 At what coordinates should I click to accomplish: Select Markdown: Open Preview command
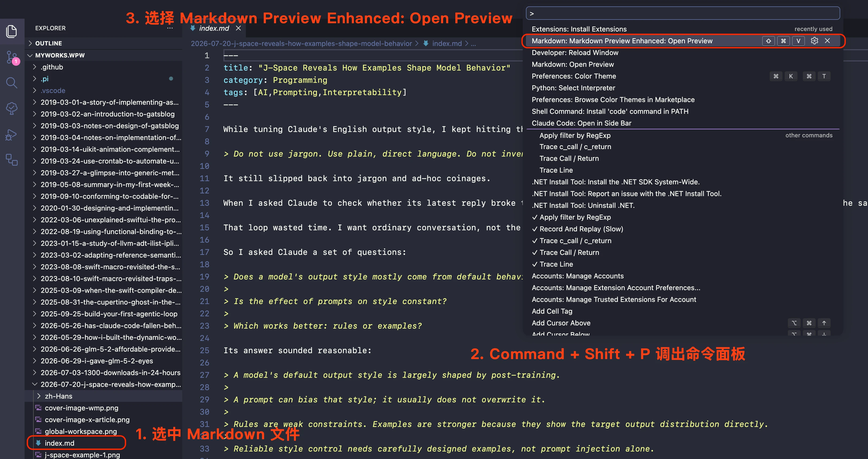coord(683,64)
